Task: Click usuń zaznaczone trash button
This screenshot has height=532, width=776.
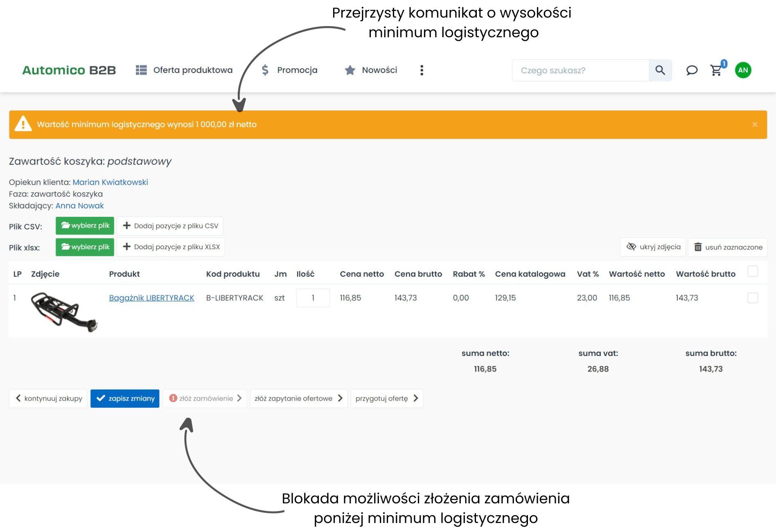Action: pyautogui.click(x=728, y=247)
